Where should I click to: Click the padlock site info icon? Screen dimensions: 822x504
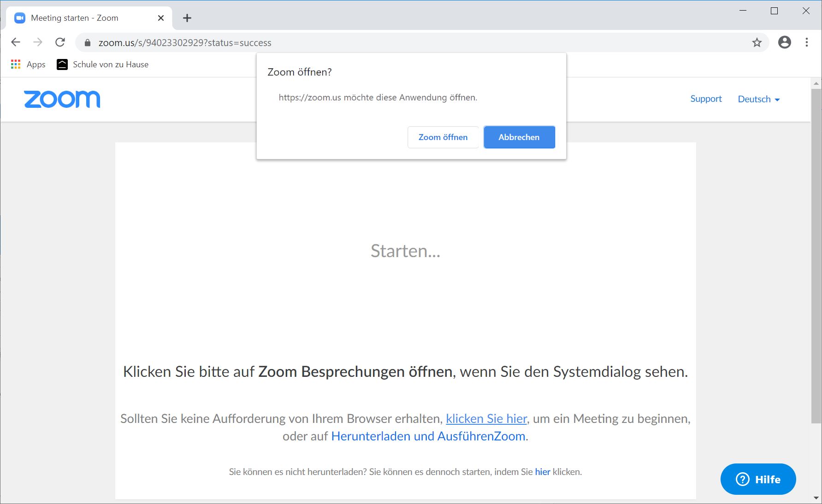point(88,43)
